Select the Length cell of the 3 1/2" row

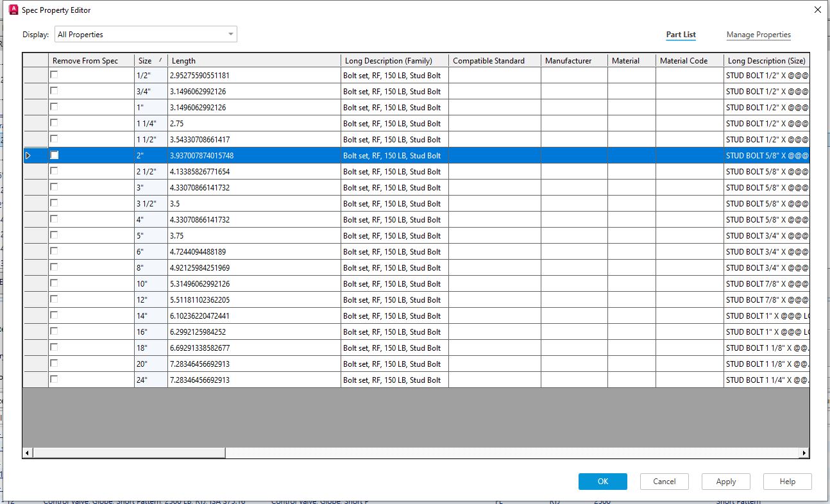(x=254, y=203)
